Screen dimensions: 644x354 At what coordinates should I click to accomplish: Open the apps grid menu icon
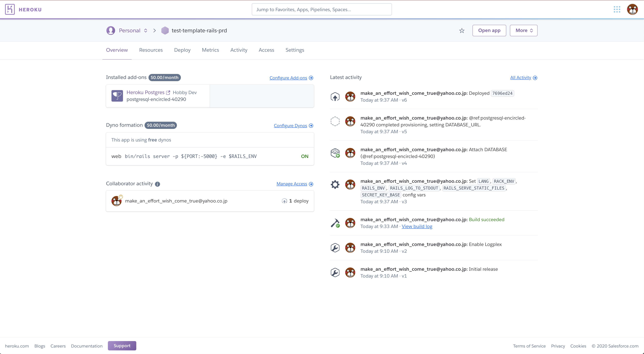point(617,10)
